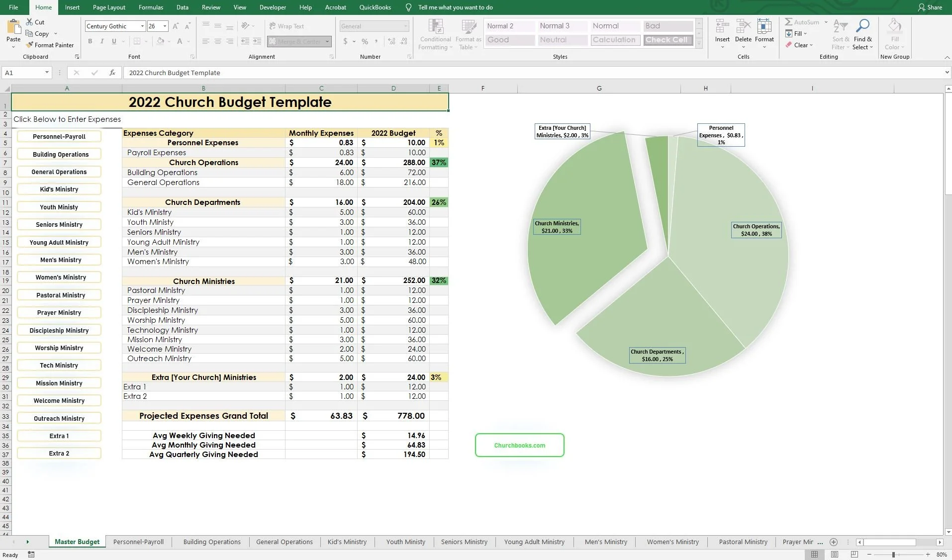
Task: Click Increase Decimal in the Number group
Action: pos(392,42)
